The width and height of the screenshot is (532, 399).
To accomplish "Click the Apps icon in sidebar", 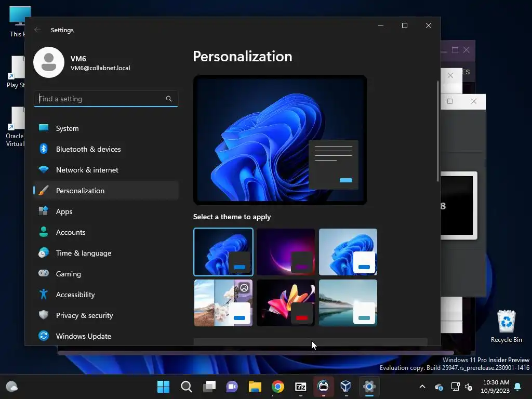I will 44,211.
